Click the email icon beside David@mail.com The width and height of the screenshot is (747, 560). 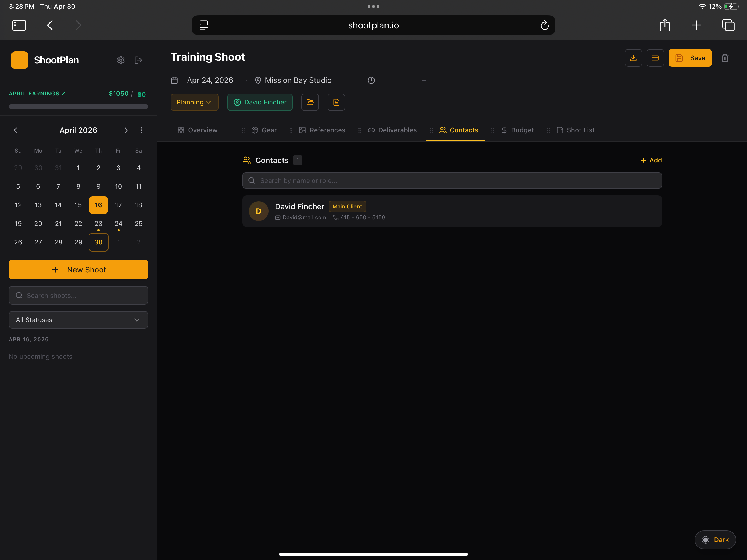tap(278, 218)
